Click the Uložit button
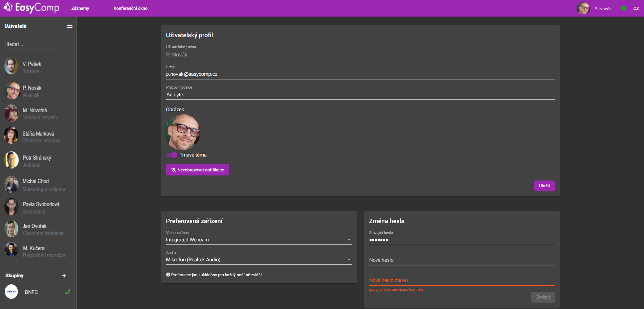Screen dimensions: 644x309 click(x=544, y=186)
